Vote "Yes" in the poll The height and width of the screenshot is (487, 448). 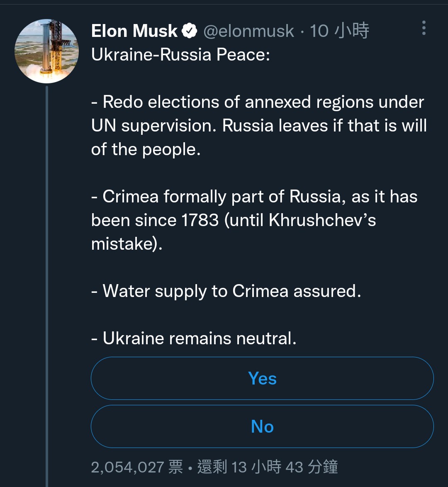pos(262,378)
